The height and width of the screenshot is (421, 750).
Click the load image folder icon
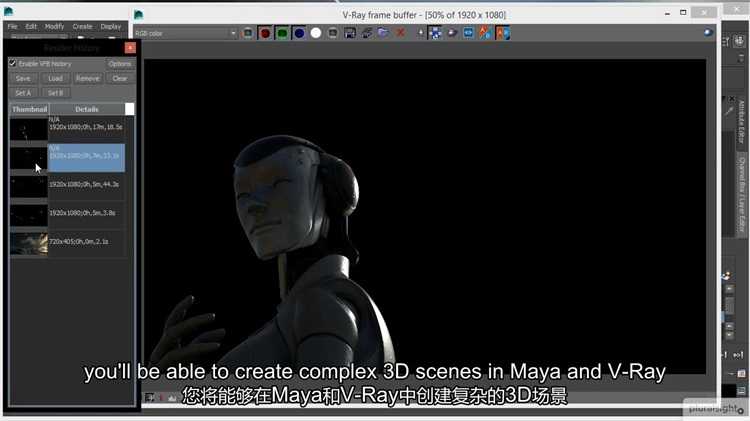point(383,33)
